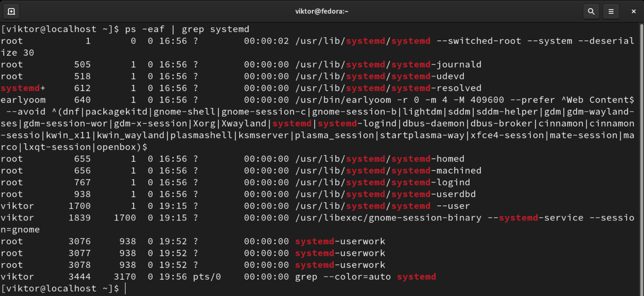Click the pts/0 terminal entry
This screenshot has height=296, width=644.
pyautogui.click(x=207, y=277)
